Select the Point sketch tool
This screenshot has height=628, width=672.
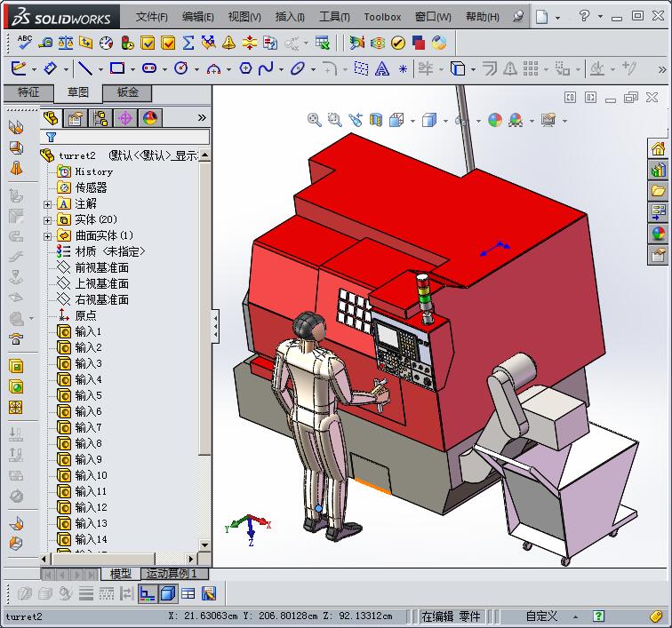click(403, 68)
